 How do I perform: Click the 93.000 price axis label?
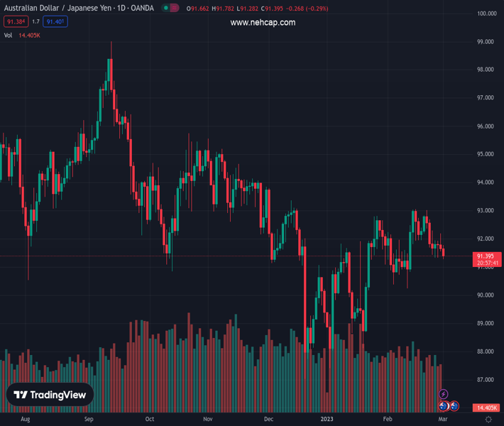(x=486, y=211)
